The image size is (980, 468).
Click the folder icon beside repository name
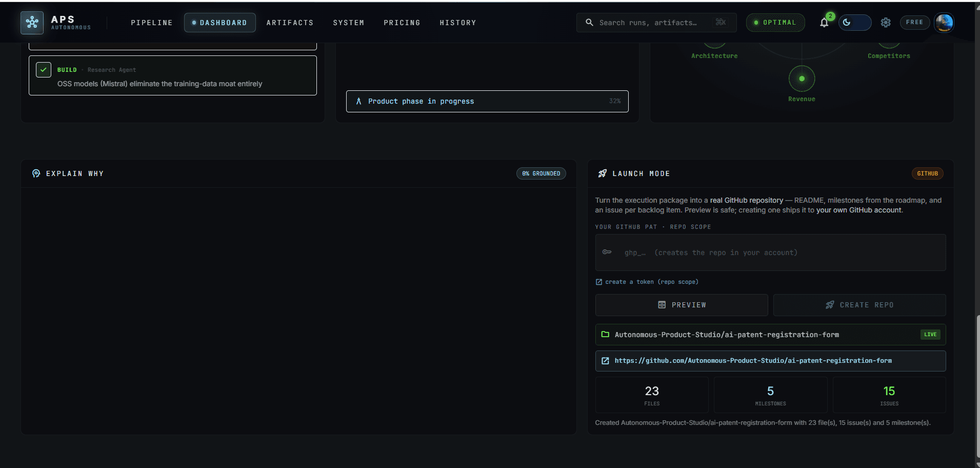[x=605, y=335]
